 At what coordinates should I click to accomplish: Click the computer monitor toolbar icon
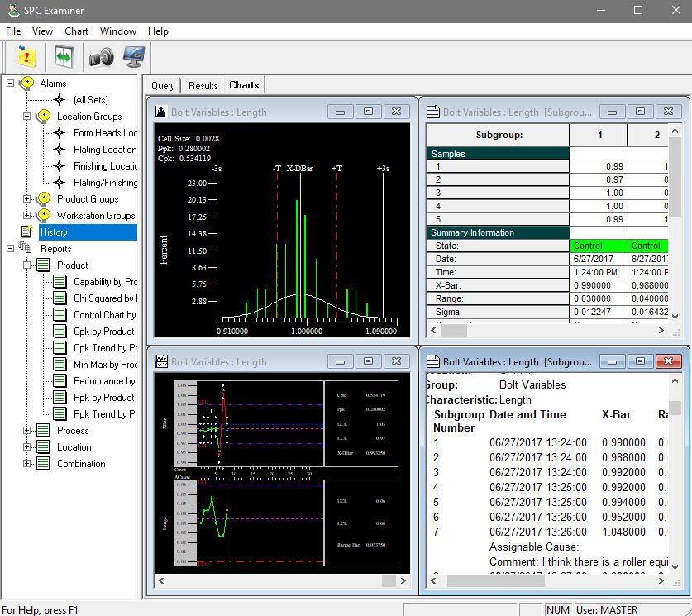[x=133, y=57]
